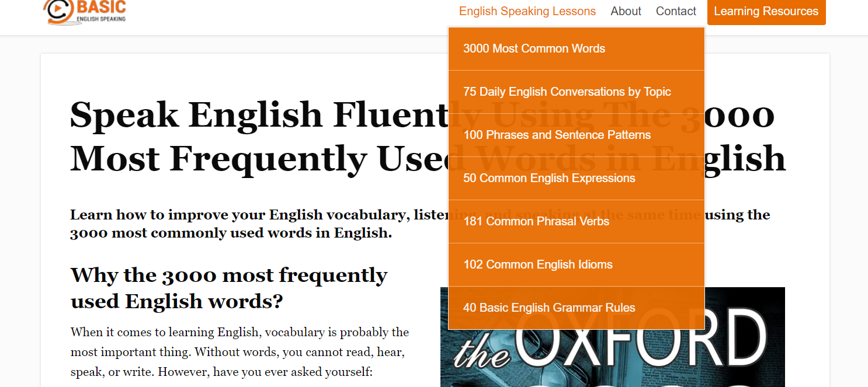
Task: Go to the About page
Action: pos(626,11)
